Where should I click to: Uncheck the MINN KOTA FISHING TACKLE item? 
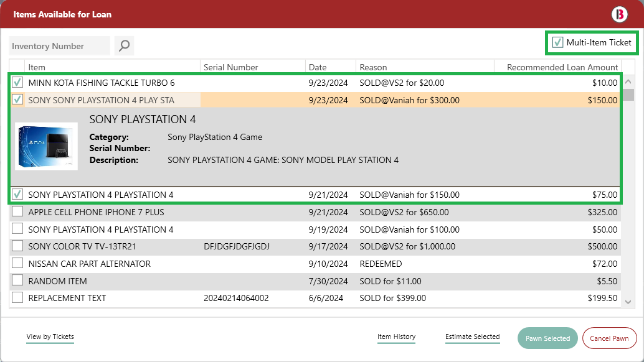click(17, 82)
